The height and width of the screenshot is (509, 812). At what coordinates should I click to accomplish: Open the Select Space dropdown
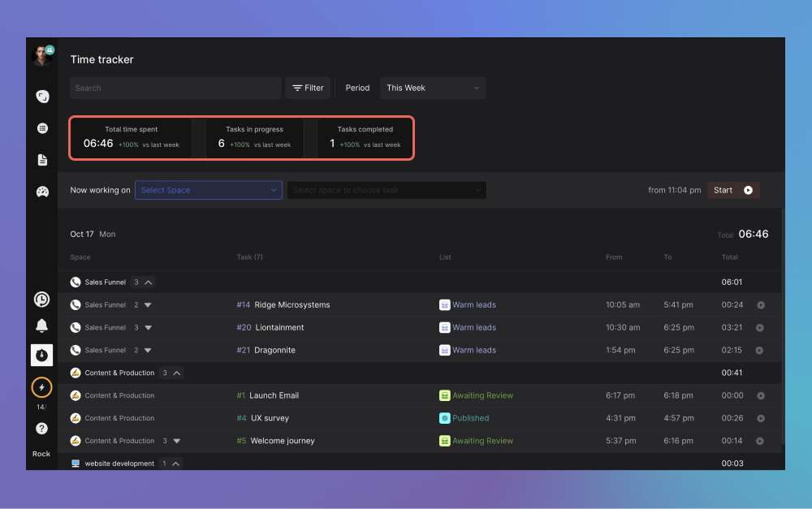point(209,190)
